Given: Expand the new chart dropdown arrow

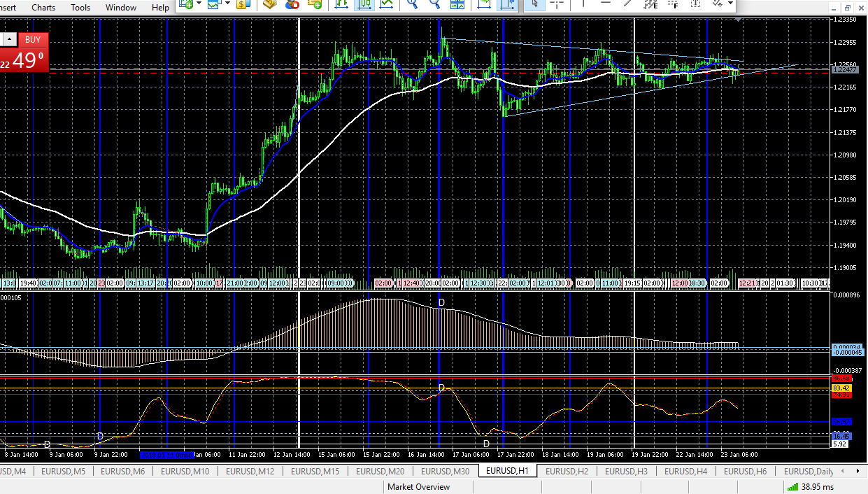Looking at the screenshot, I should [199, 3].
